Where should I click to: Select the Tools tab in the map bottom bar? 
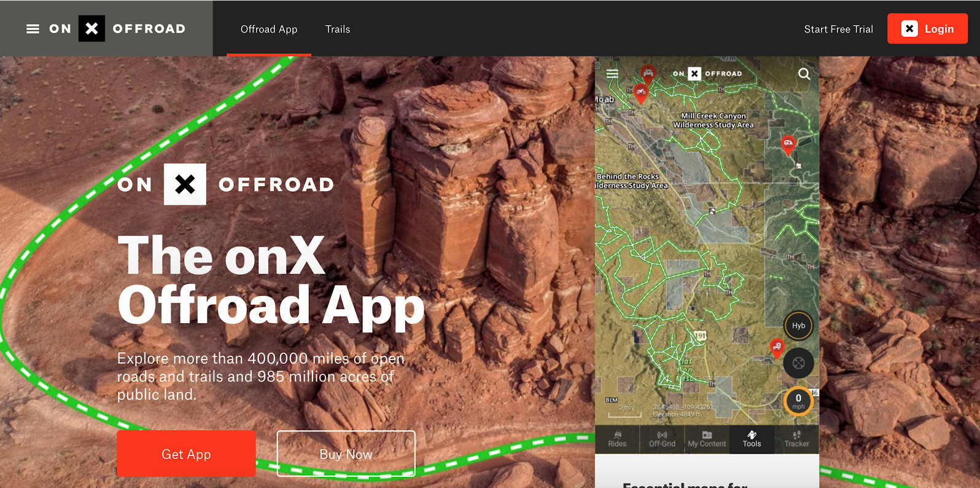pyautogui.click(x=752, y=439)
